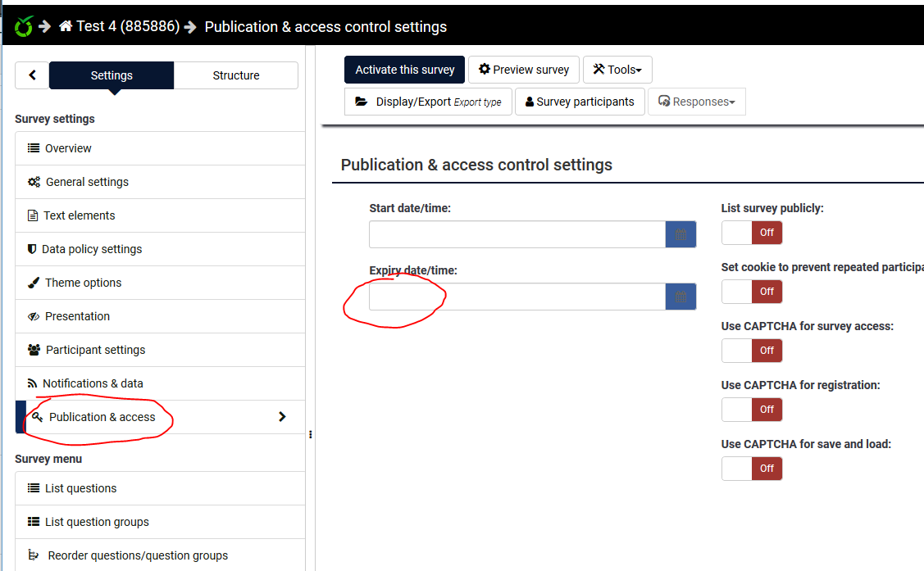Click the home icon in breadcrumb
924x571 pixels.
66,26
